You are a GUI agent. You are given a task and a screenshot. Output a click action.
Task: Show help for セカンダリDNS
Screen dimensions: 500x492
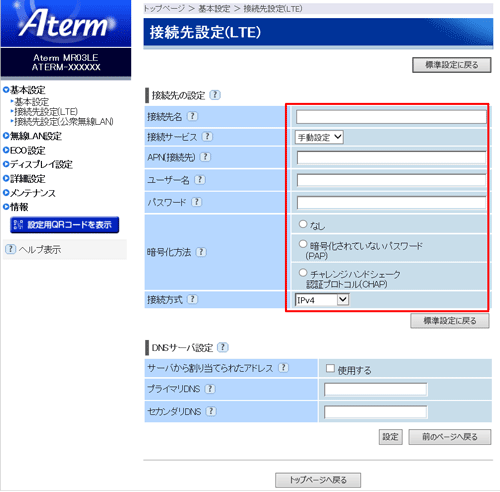pos(211,411)
